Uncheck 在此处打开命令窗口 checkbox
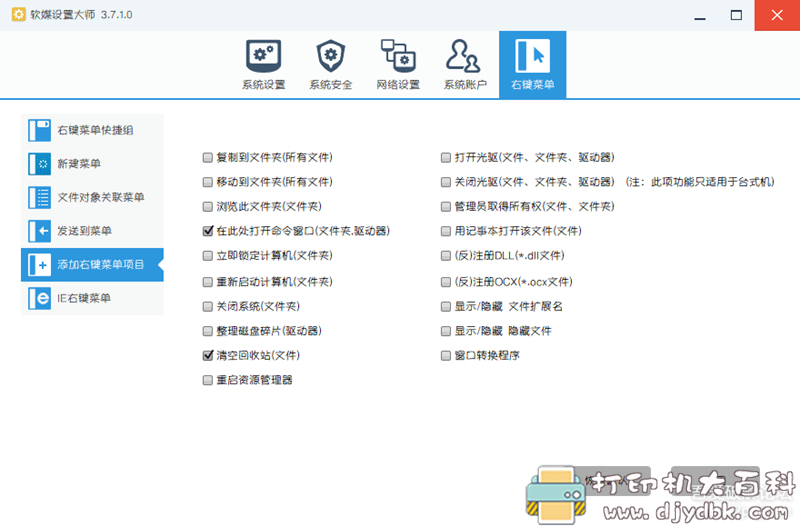 [x=207, y=231]
